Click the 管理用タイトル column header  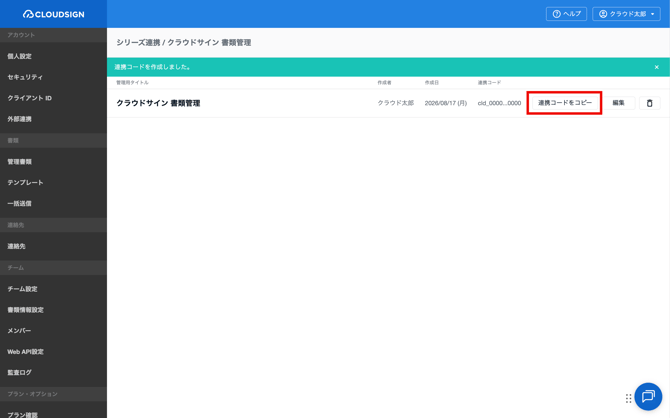click(x=132, y=82)
